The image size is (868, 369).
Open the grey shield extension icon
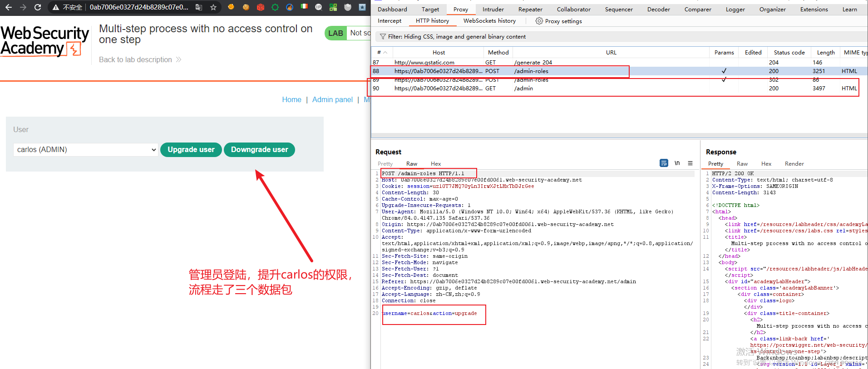(x=348, y=7)
